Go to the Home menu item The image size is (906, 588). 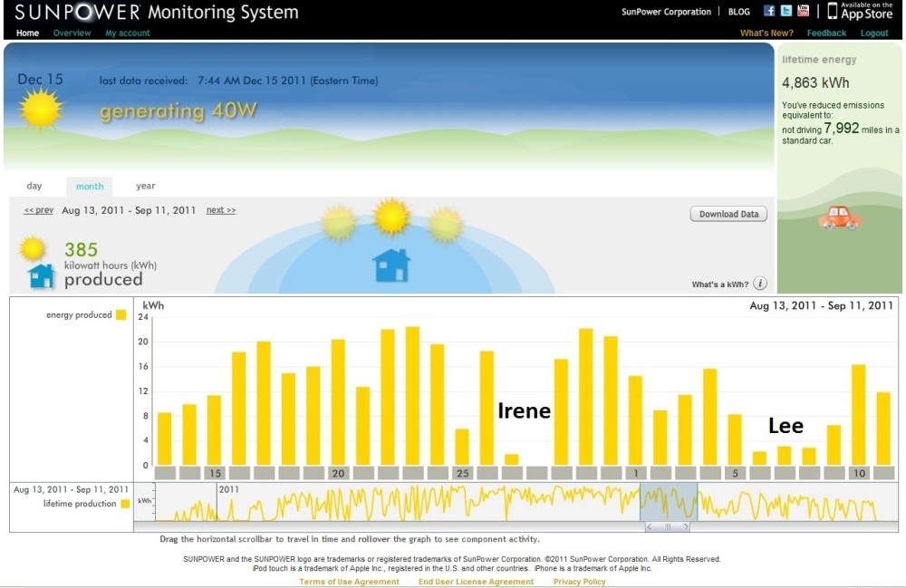(x=28, y=33)
